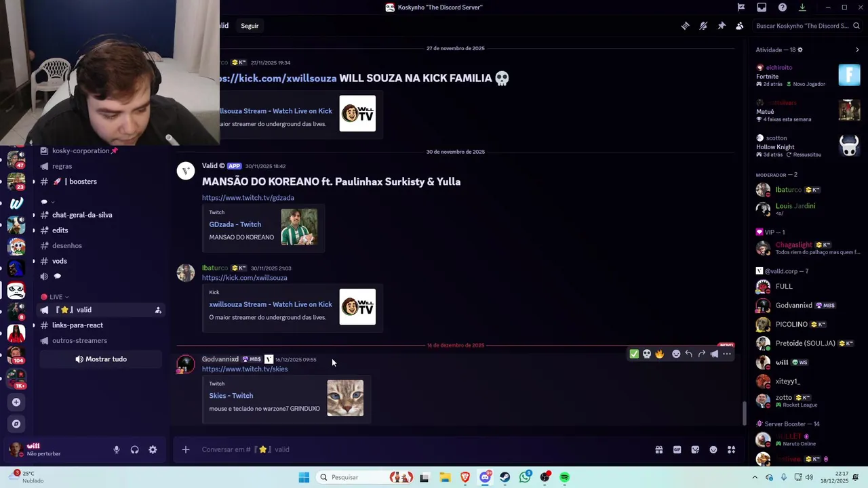
Task: Open pinned messages icon
Action: pos(722,26)
